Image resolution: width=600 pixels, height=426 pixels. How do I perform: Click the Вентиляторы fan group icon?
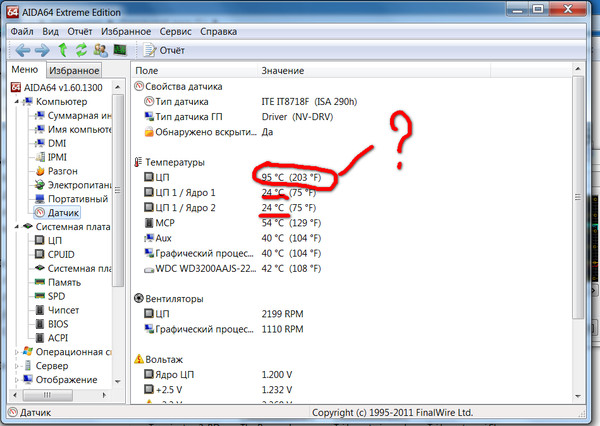(x=139, y=299)
